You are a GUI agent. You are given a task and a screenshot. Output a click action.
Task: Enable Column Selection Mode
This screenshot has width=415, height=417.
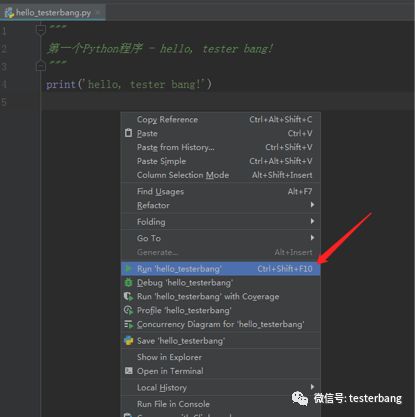pyautogui.click(x=220, y=175)
